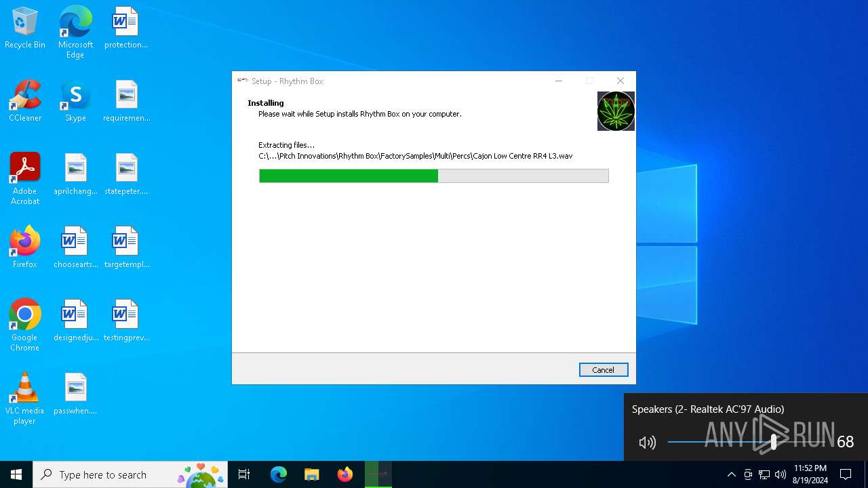Click Speakers (2- Realtek AC'97 Audio) label

[708, 409]
